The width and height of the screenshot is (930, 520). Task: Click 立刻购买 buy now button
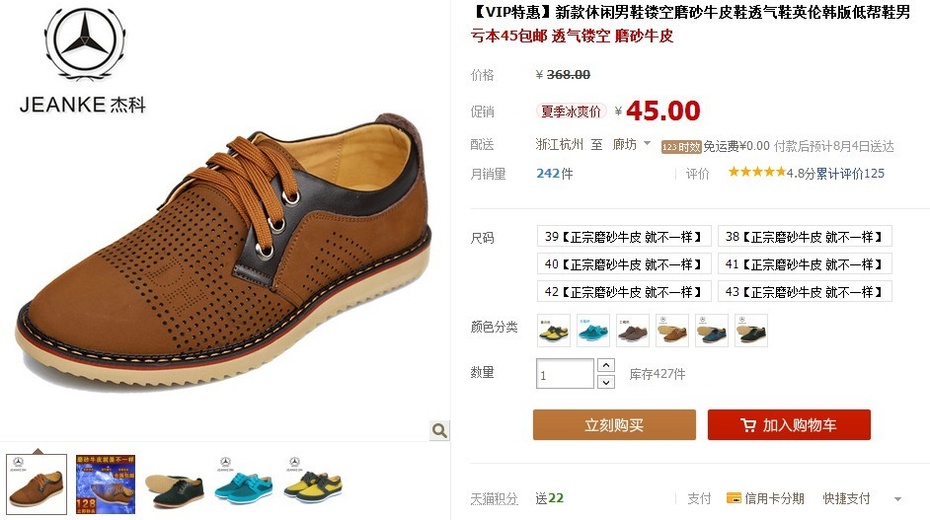tap(614, 425)
